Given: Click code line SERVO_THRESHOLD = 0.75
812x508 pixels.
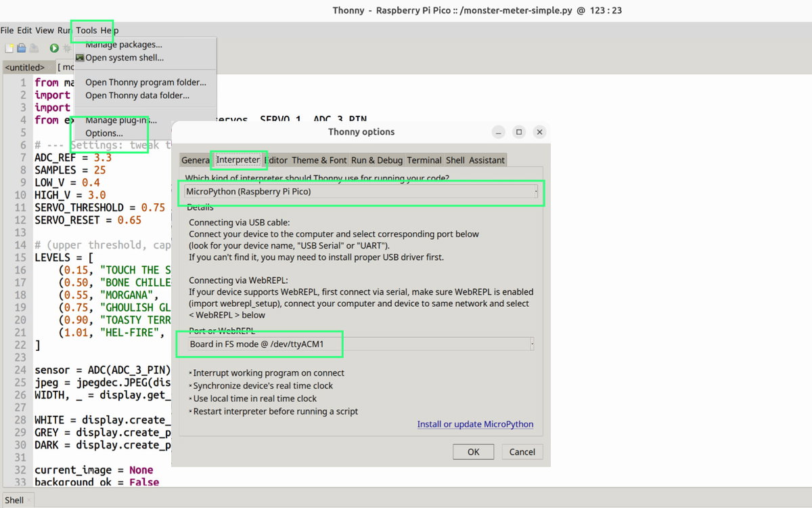Looking at the screenshot, I should click(100, 207).
